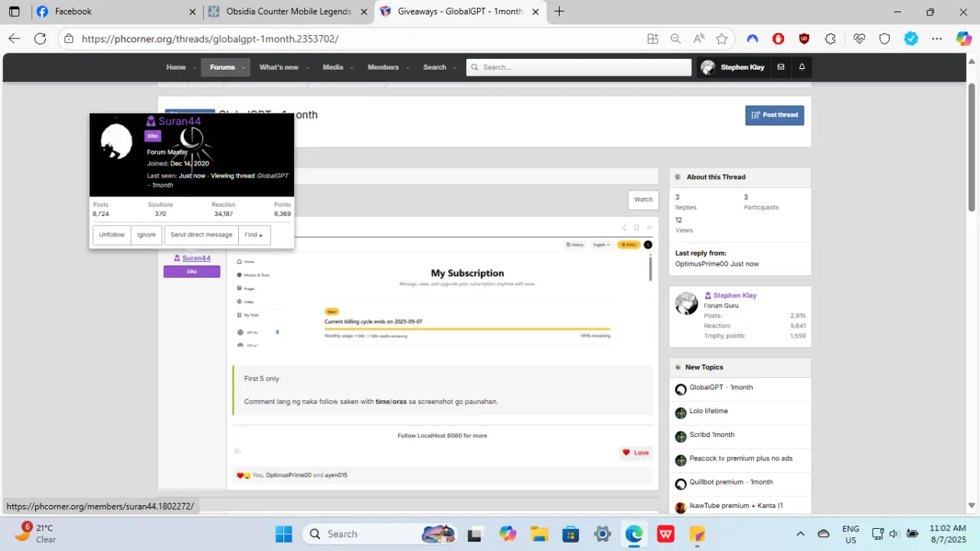Toggle the Love reaction on the post
The height and width of the screenshot is (551, 980).
pos(635,452)
